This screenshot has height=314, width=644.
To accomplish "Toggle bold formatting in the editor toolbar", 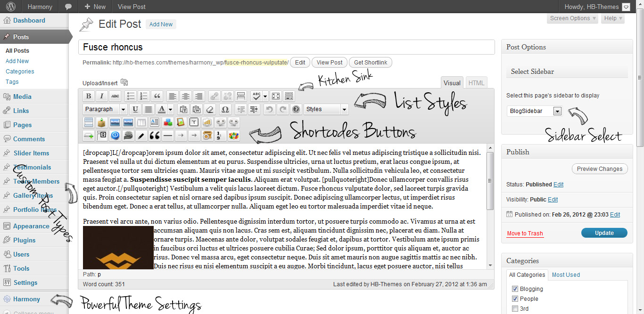I will click(88, 96).
